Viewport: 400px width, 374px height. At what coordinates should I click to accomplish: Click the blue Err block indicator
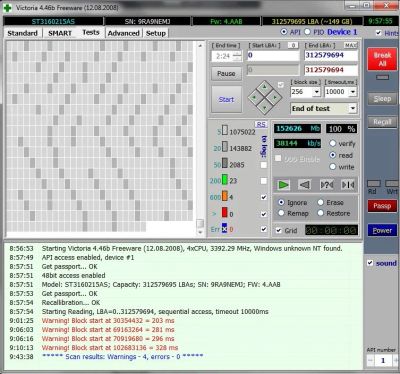coord(224,228)
